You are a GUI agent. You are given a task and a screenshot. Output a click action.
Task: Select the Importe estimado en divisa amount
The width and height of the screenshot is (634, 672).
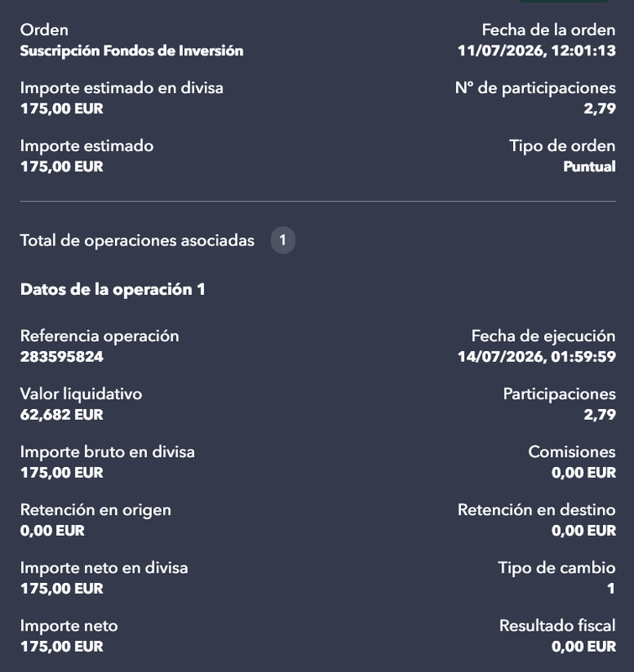(61, 108)
